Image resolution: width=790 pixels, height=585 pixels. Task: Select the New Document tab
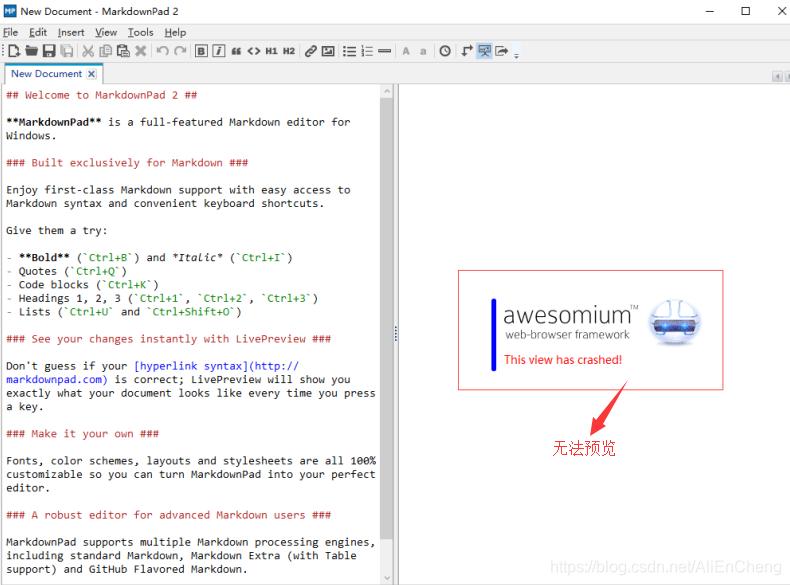[46, 74]
